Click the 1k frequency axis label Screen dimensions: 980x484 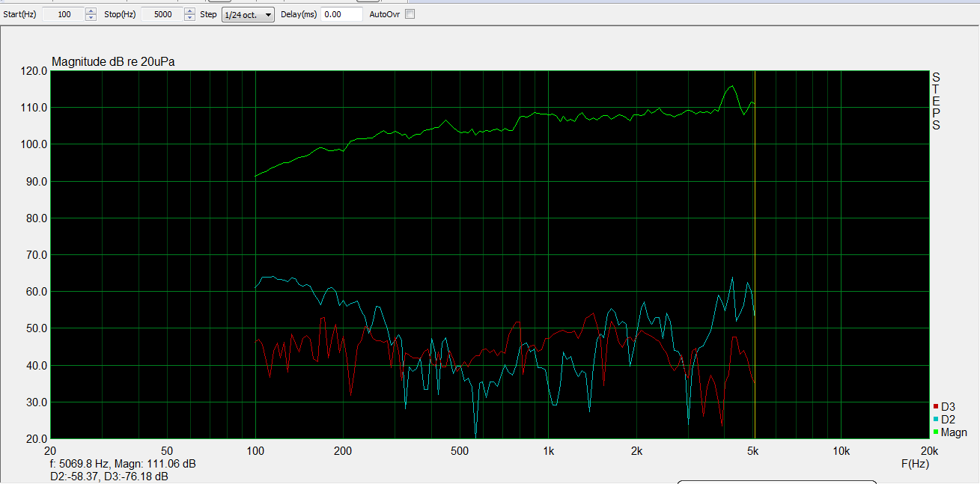point(549,451)
